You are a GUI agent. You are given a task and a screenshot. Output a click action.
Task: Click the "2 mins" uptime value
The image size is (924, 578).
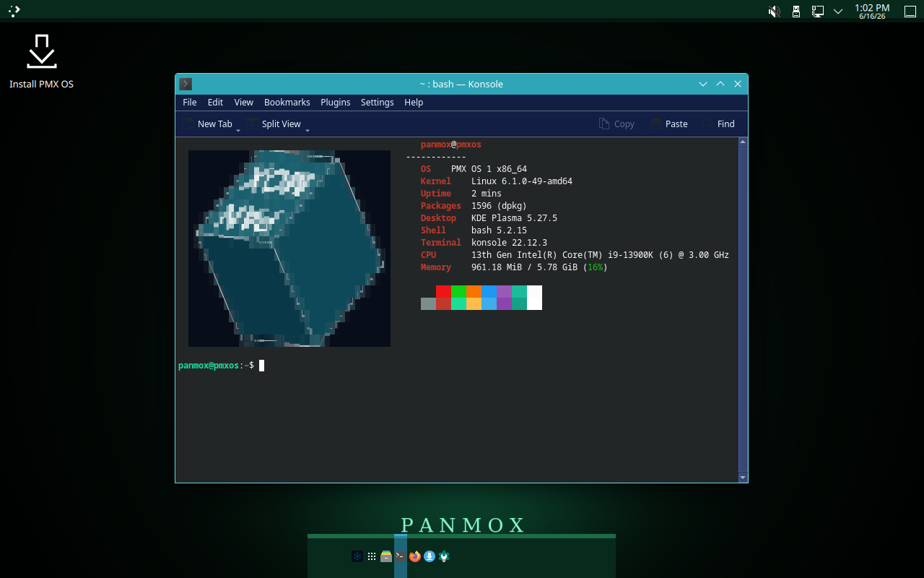[x=487, y=194]
